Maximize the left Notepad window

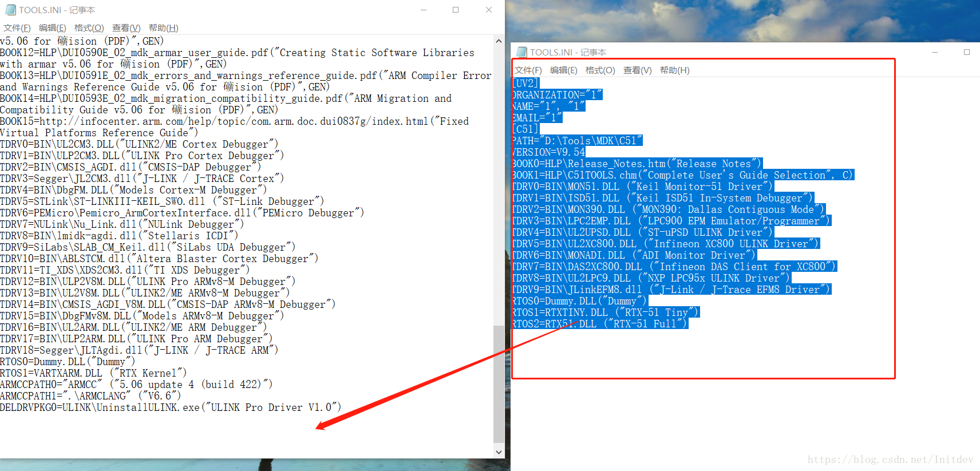point(456,10)
